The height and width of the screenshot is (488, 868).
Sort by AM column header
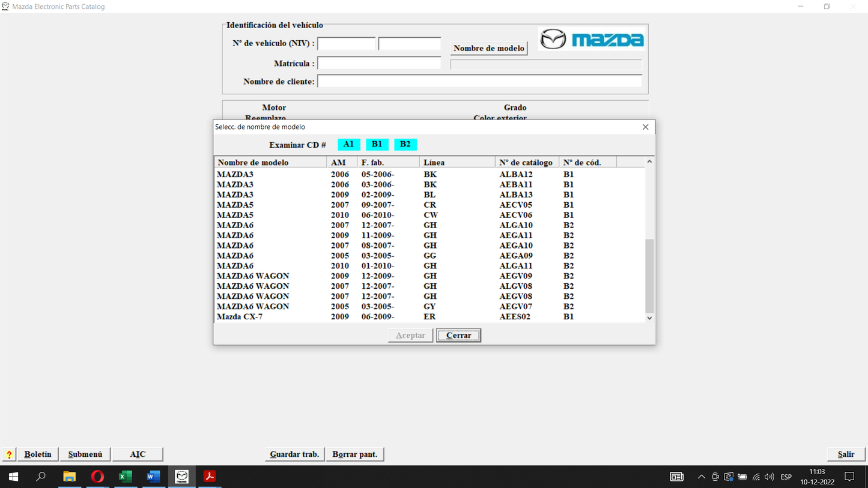pos(342,162)
